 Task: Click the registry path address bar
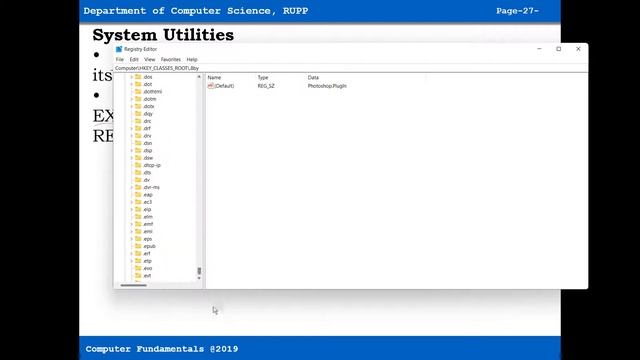pyautogui.click(x=351, y=68)
